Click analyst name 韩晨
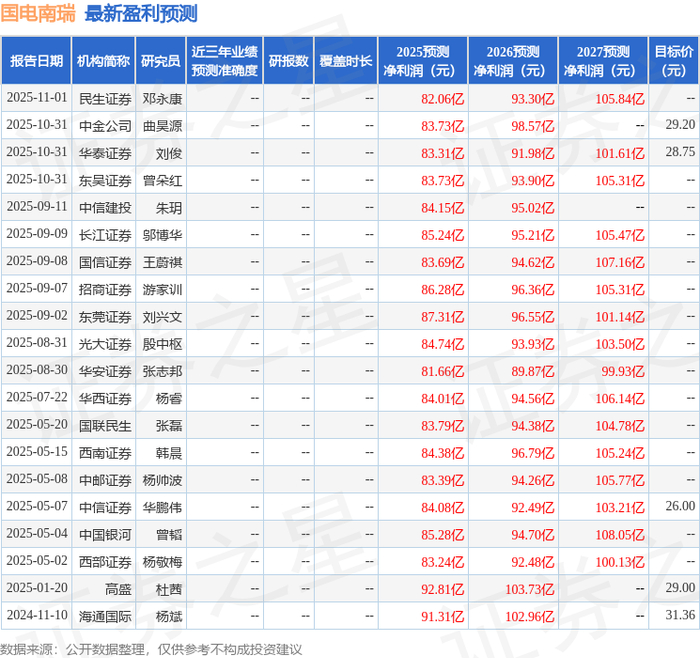 [169, 453]
